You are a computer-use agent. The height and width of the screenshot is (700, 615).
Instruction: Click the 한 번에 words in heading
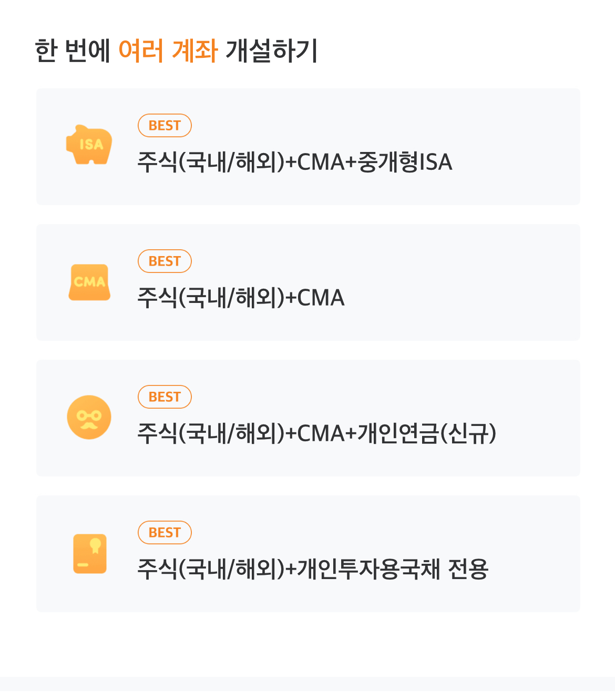(73, 51)
